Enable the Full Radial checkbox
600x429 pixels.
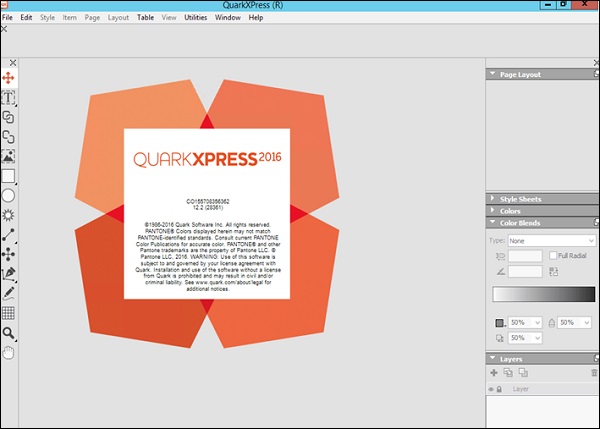553,255
